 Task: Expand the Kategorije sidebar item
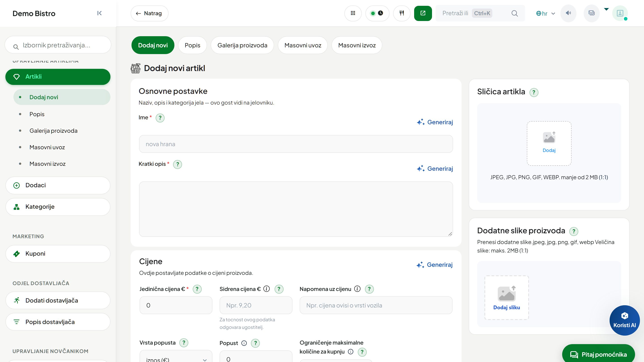pos(58,207)
